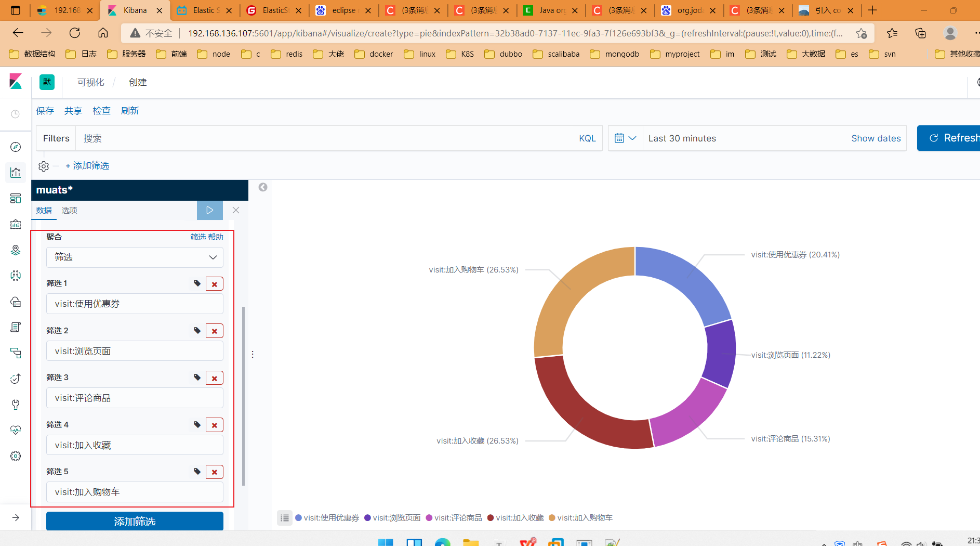
Task: Click the filter options gear icon
Action: [44, 166]
